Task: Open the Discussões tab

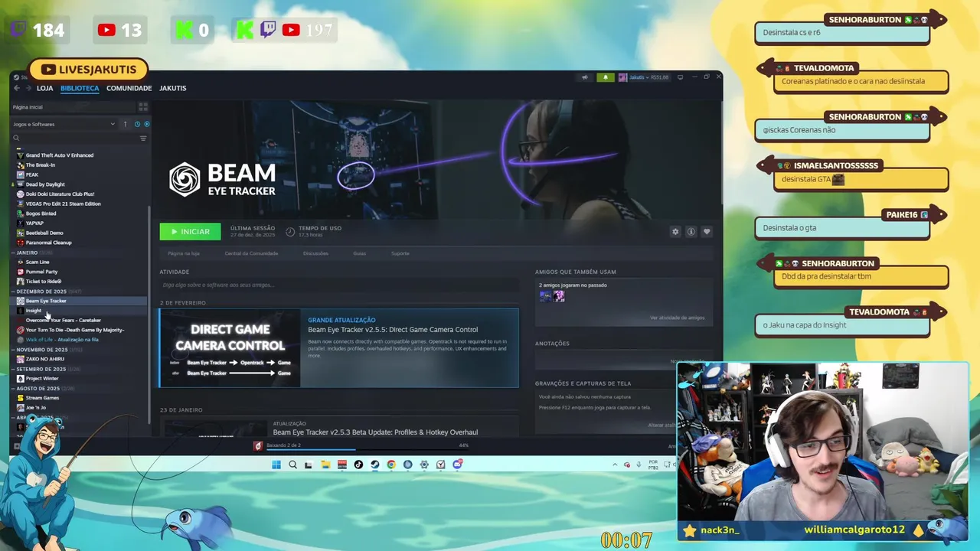Action: 315,253
